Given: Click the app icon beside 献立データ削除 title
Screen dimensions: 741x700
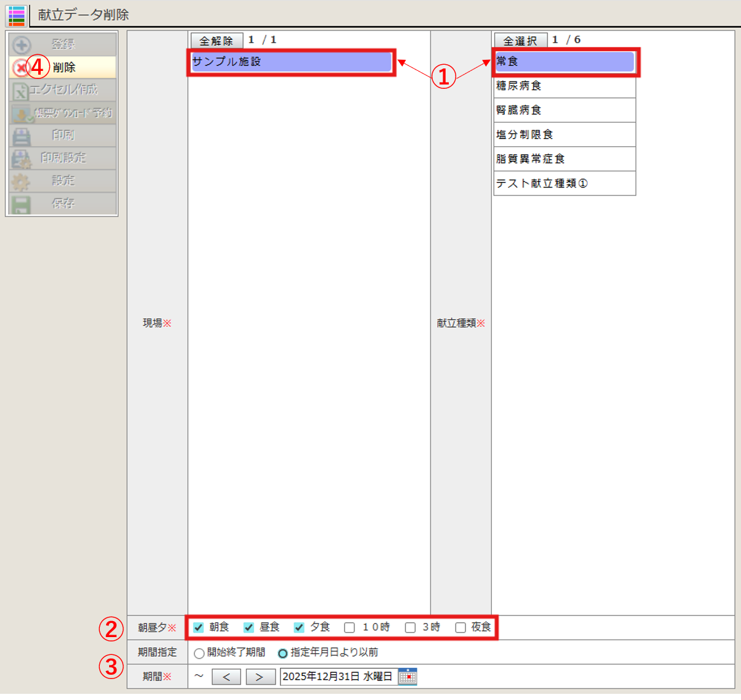Looking at the screenshot, I should [x=17, y=15].
